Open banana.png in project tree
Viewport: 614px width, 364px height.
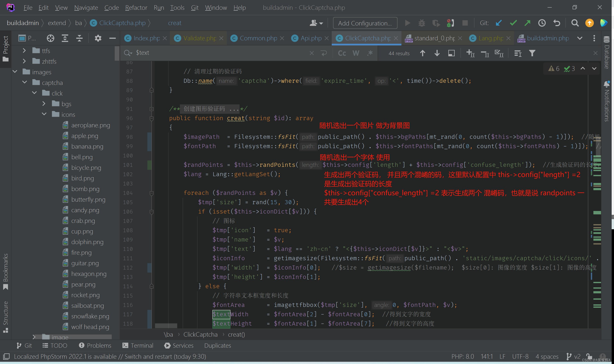[x=87, y=146]
